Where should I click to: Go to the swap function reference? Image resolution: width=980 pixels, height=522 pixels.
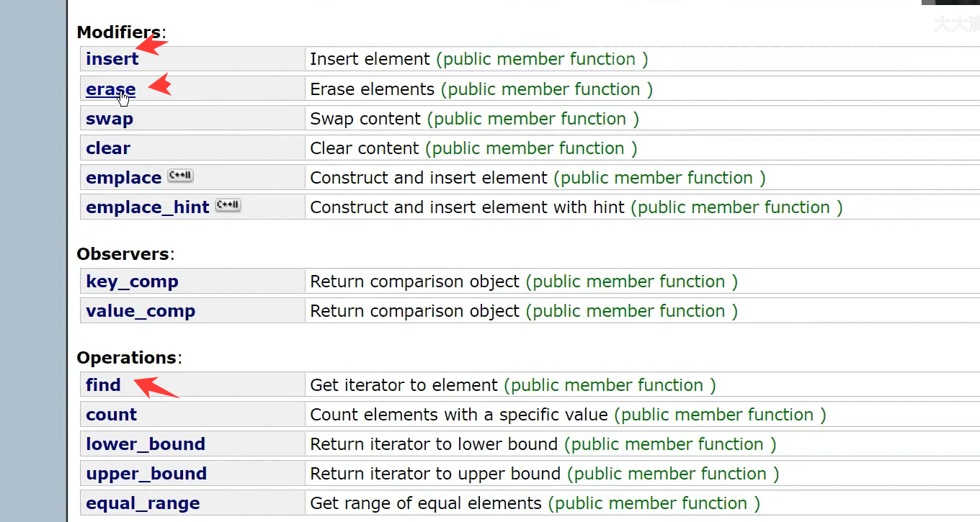click(110, 119)
